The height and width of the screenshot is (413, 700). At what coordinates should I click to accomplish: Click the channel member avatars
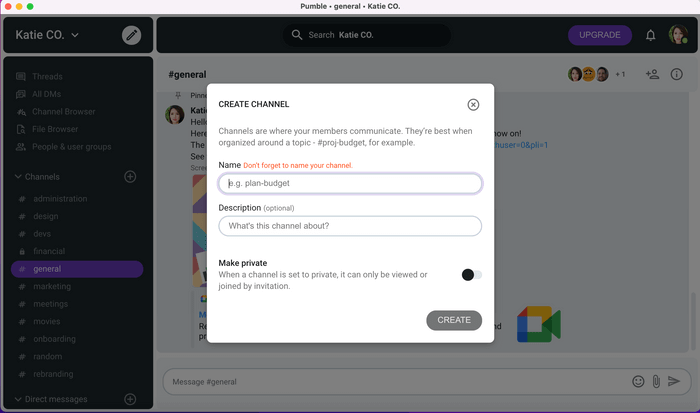[588, 74]
